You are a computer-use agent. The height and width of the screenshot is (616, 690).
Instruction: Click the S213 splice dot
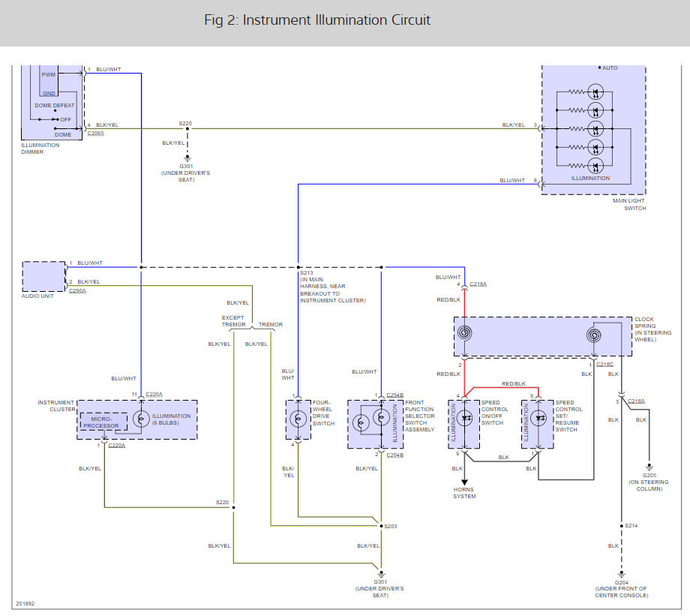[x=298, y=267]
